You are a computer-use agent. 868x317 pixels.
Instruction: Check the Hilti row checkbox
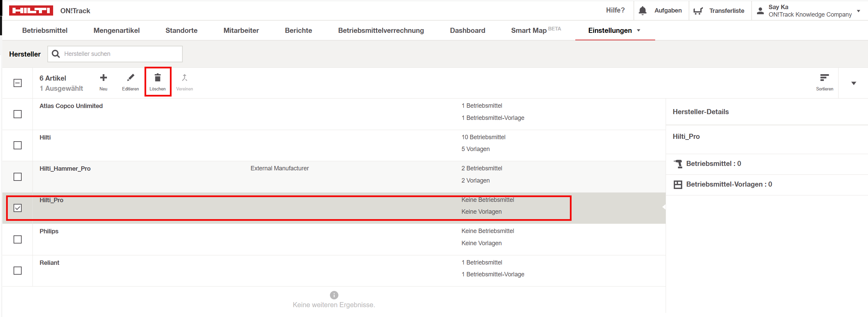[18, 145]
